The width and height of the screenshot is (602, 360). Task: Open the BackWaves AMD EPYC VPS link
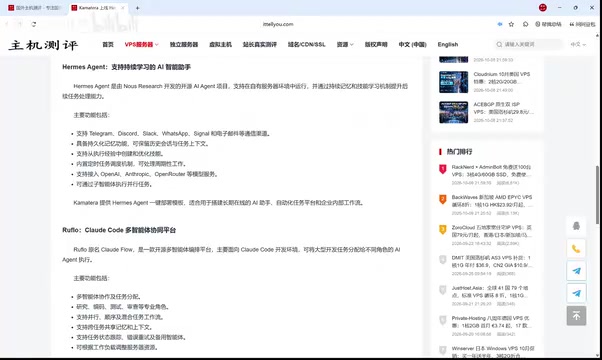tap(492, 201)
